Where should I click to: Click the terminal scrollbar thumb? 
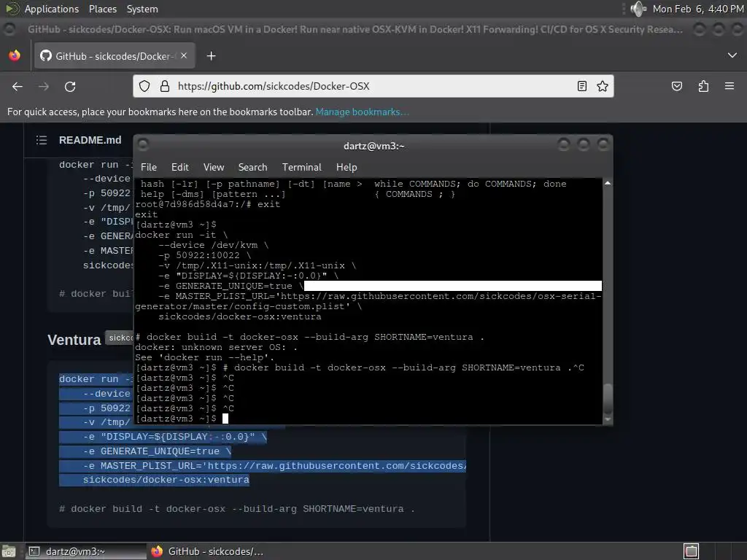[608, 399]
